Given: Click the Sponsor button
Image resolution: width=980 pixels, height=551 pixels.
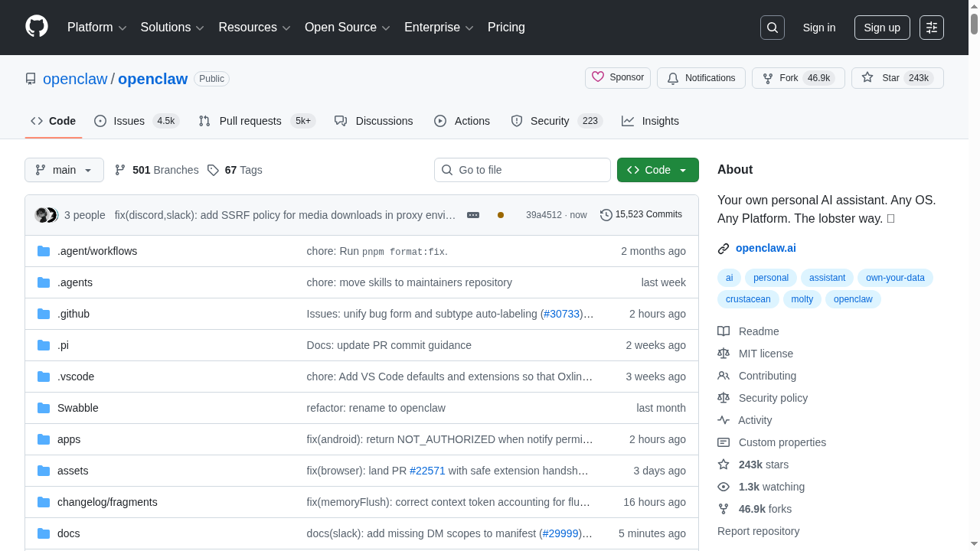Looking at the screenshot, I should (617, 77).
